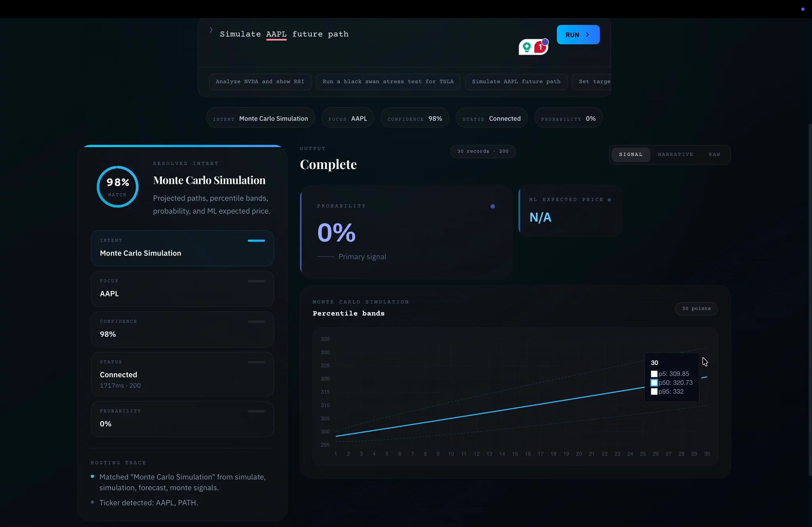The height and width of the screenshot is (527, 812).
Task: Expand the Confidence 98% card
Action: pyautogui.click(x=182, y=329)
